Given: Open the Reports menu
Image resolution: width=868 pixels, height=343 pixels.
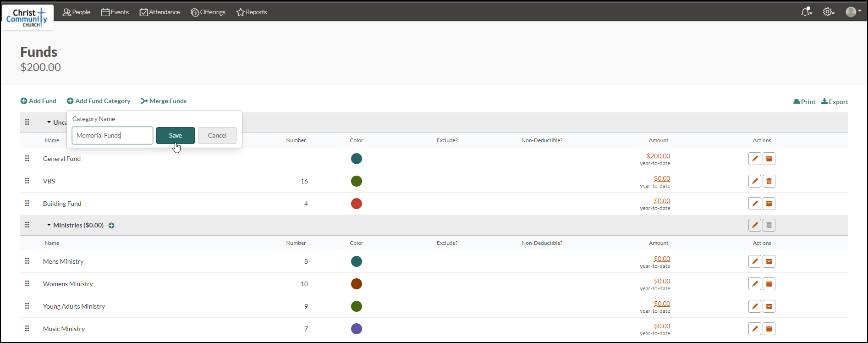Looking at the screenshot, I should coord(252,12).
